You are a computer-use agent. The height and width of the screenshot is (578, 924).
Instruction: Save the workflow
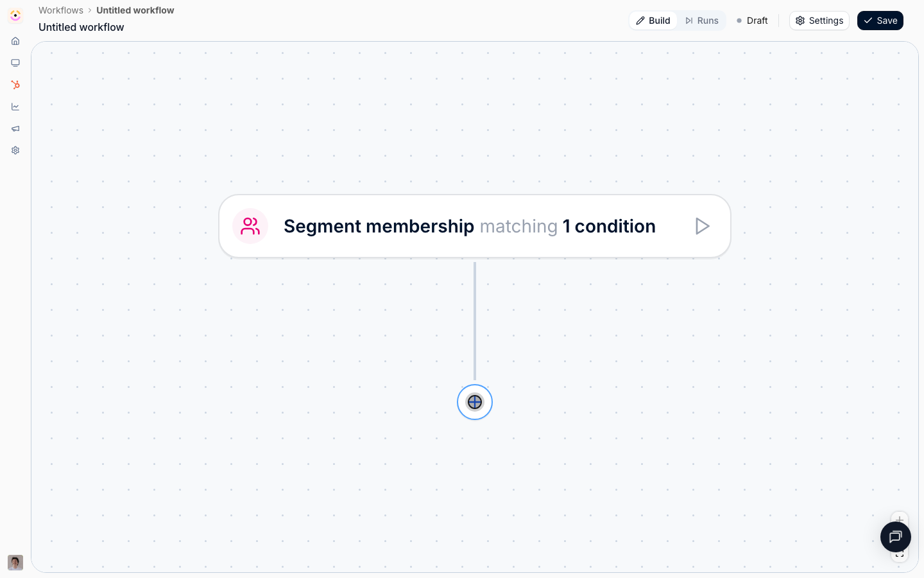coord(880,21)
